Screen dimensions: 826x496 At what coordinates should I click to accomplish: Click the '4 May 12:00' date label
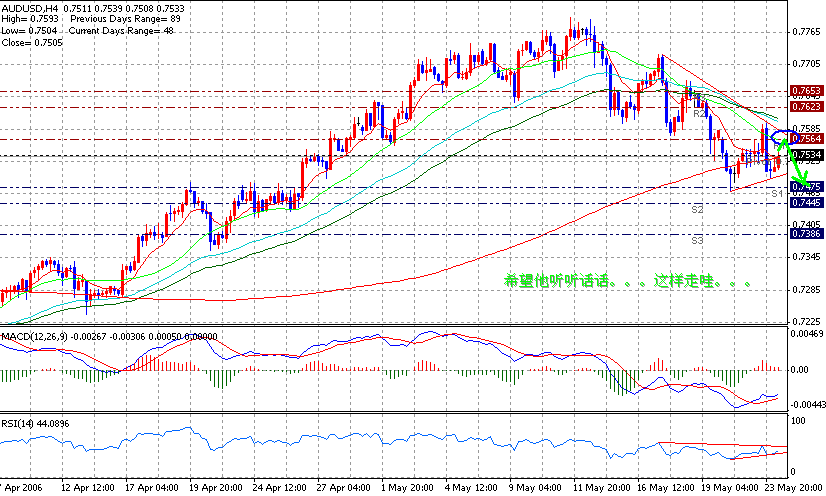(x=471, y=488)
